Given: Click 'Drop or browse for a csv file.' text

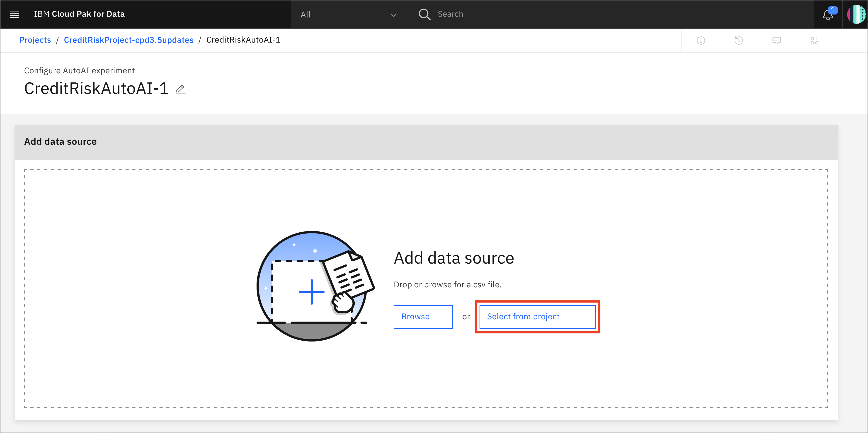Looking at the screenshot, I should click(447, 285).
